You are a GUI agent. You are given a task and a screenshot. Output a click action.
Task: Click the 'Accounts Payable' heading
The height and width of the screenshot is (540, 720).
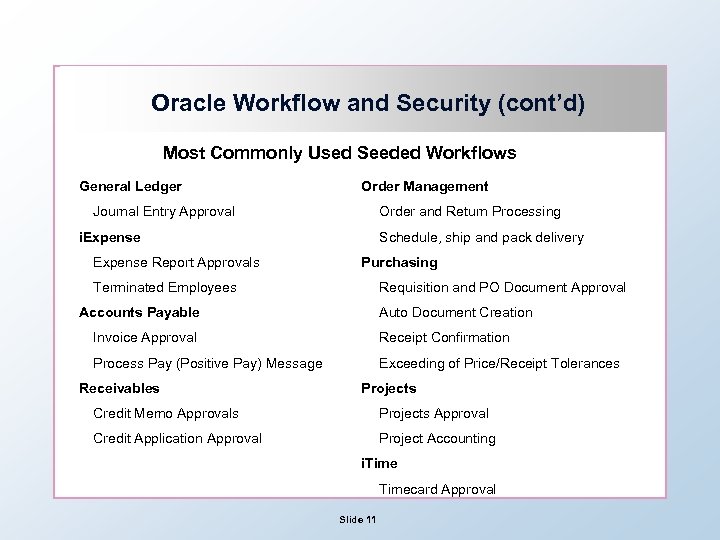pyautogui.click(x=139, y=313)
